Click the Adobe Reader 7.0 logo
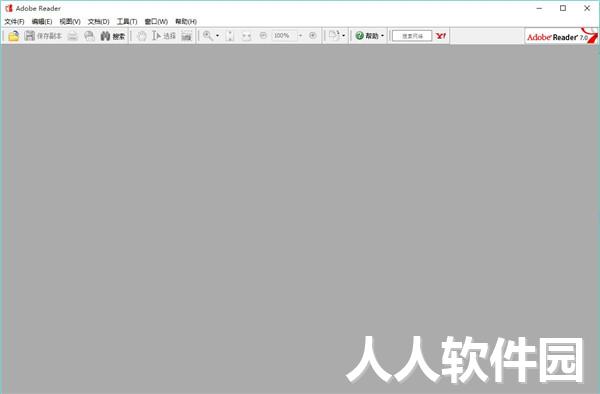The image size is (600, 394). pyautogui.click(x=561, y=36)
